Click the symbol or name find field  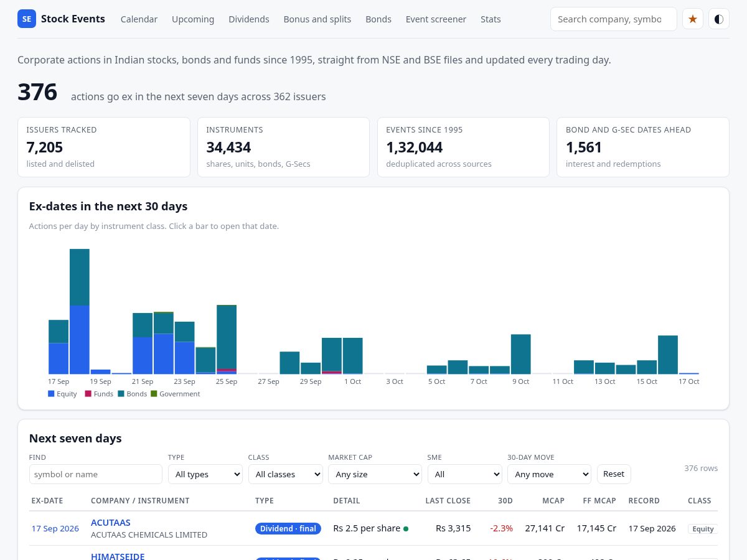[x=96, y=474]
